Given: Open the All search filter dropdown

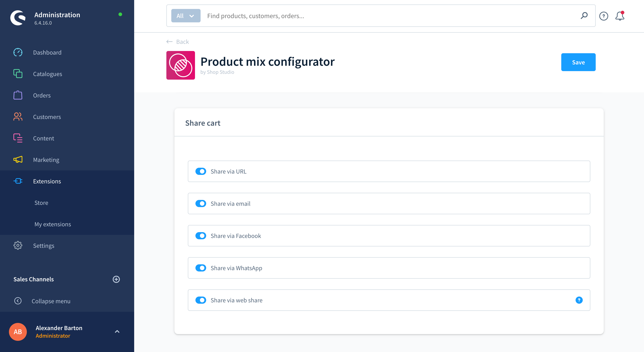Looking at the screenshot, I should pyautogui.click(x=186, y=16).
